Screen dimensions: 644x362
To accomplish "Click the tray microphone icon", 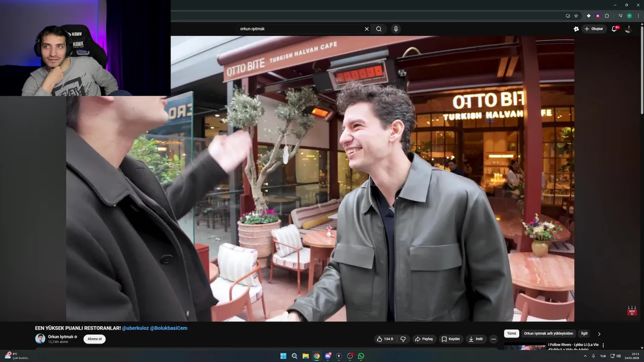I will pyautogui.click(x=594, y=356).
